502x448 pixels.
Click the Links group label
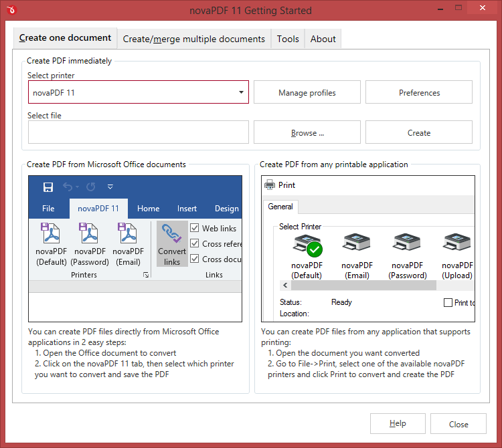click(214, 275)
